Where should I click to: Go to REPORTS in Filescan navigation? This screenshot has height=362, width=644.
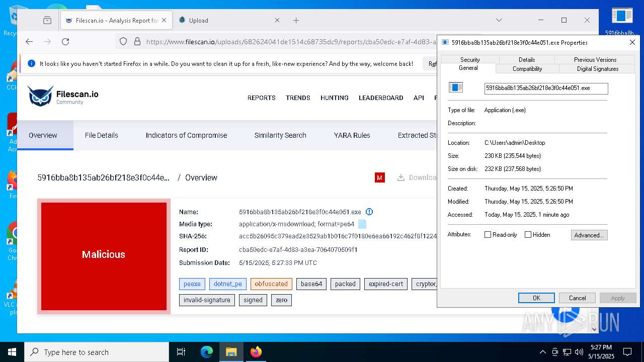pos(261,98)
